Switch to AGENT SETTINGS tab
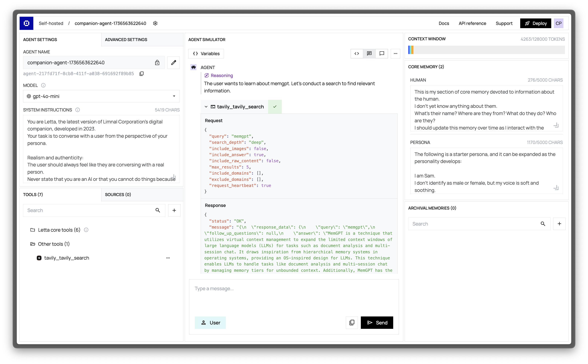 (x=60, y=40)
